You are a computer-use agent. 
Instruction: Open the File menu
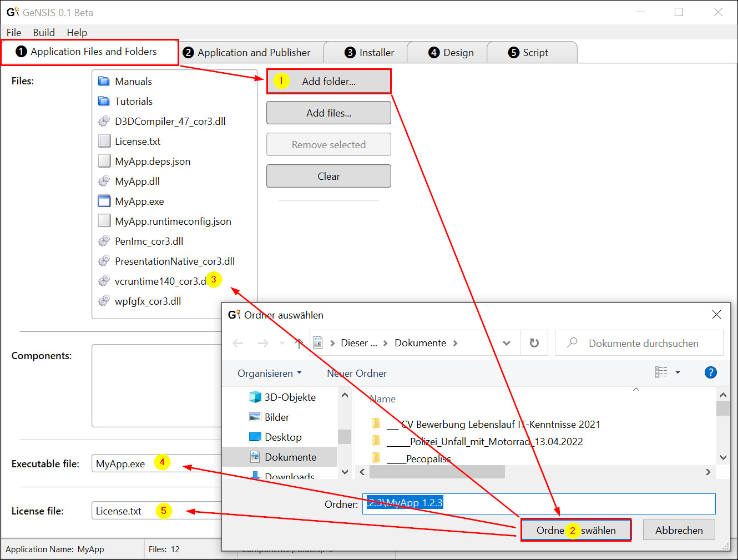tap(14, 32)
